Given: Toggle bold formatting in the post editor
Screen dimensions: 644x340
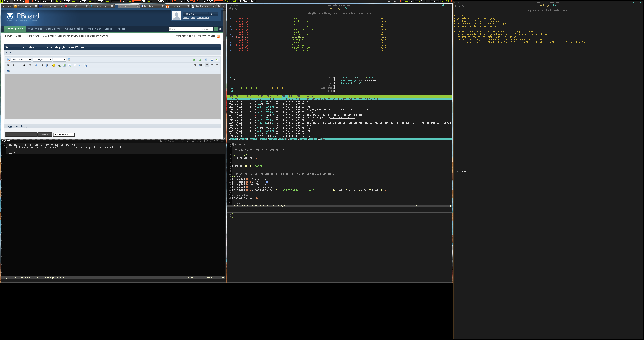Looking at the screenshot, I should (8, 65).
